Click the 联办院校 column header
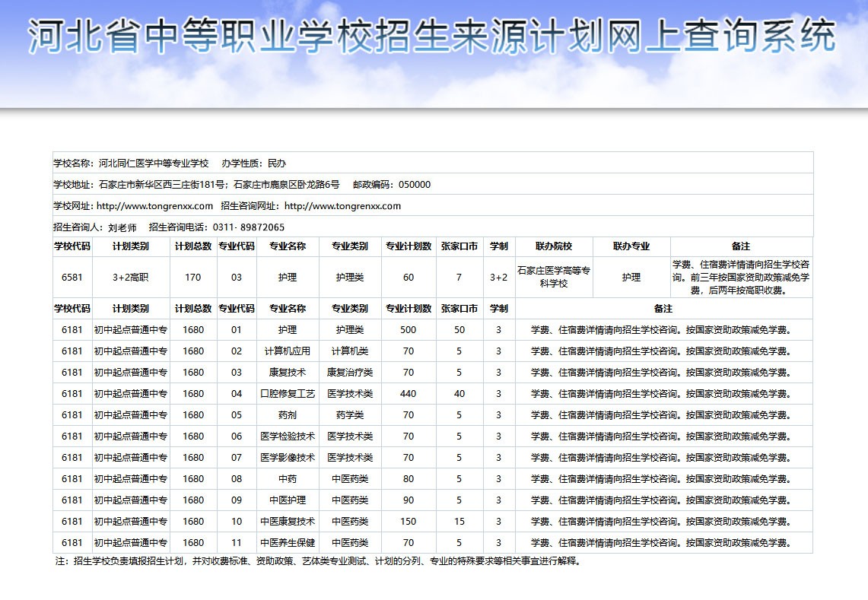The width and height of the screenshot is (868, 600). [554, 246]
